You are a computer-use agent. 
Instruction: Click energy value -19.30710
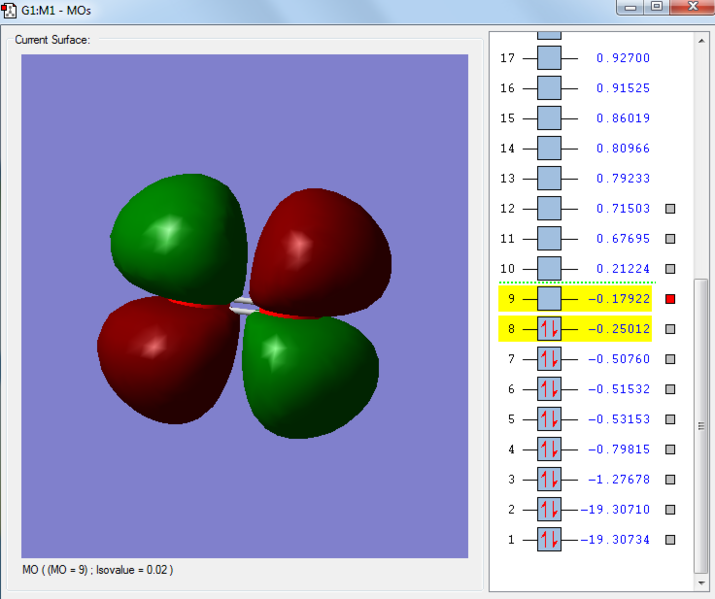[x=615, y=510]
